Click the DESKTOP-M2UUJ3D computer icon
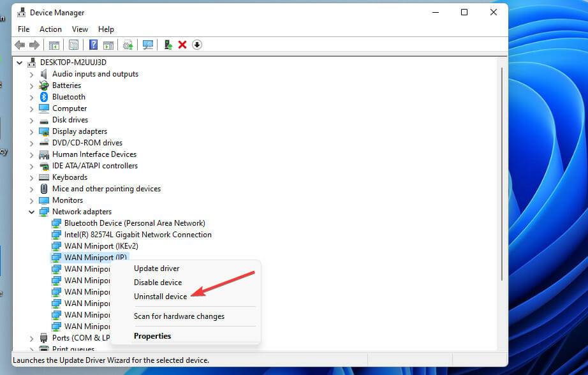 pyautogui.click(x=32, y=62)
